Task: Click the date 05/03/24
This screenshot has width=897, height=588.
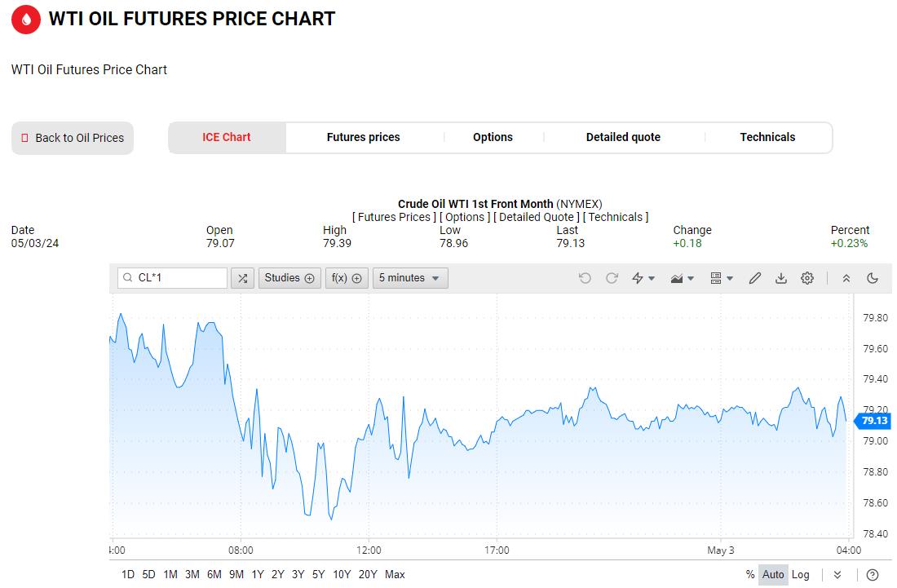Action: coord(35,243)
